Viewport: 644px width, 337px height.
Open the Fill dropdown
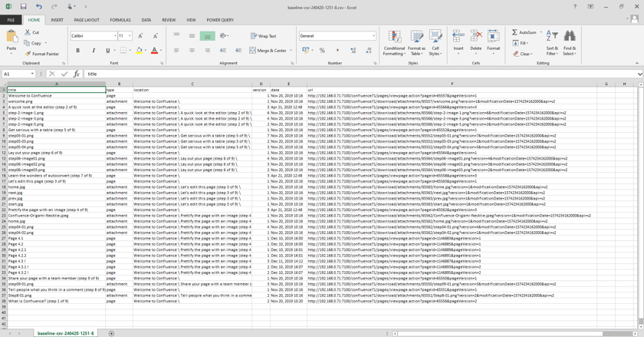(521, 43)
